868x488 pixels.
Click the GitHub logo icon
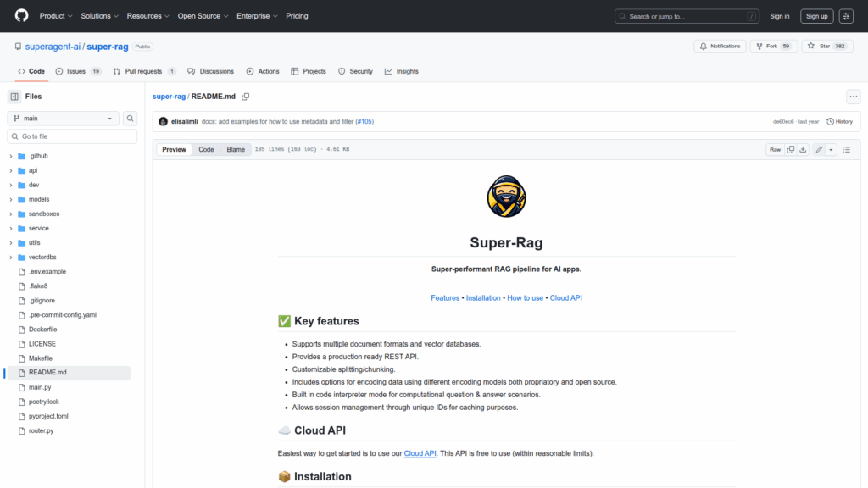coord(20,16)
